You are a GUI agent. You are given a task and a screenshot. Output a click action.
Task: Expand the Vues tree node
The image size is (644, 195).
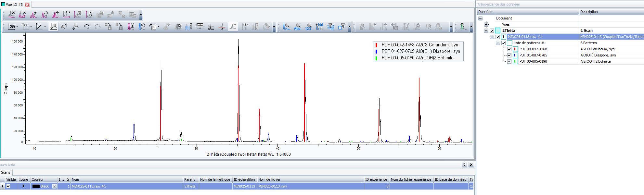click(x=486, y=24)
